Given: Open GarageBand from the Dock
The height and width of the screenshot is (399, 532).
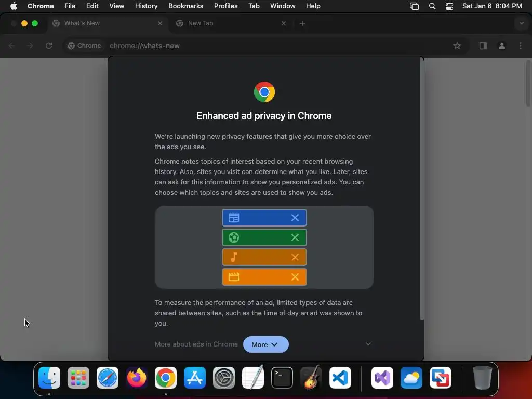Looking at the screenshot, I should coord(311,378).
